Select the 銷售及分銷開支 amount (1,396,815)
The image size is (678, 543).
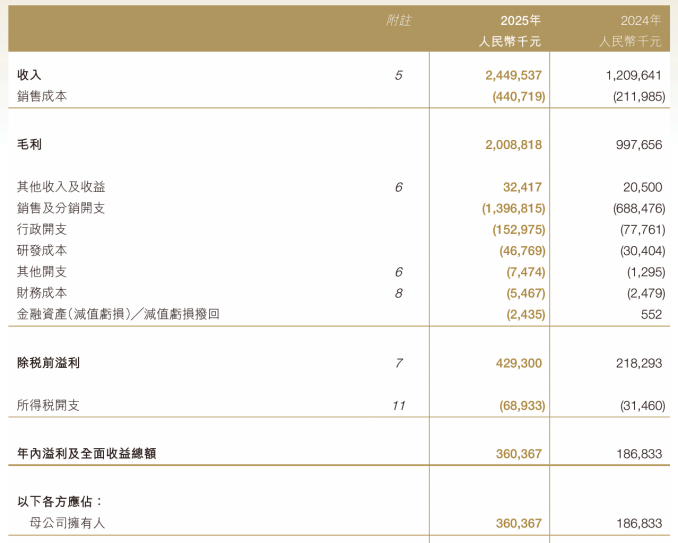pyautogui.click(x=513, y=208)
